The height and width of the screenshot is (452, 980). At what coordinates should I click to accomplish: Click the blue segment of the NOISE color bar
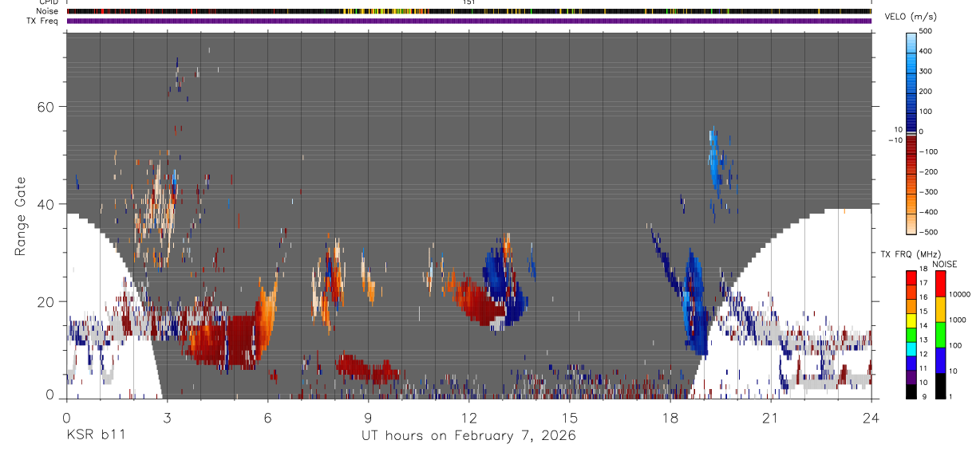[x=941, y=360]
